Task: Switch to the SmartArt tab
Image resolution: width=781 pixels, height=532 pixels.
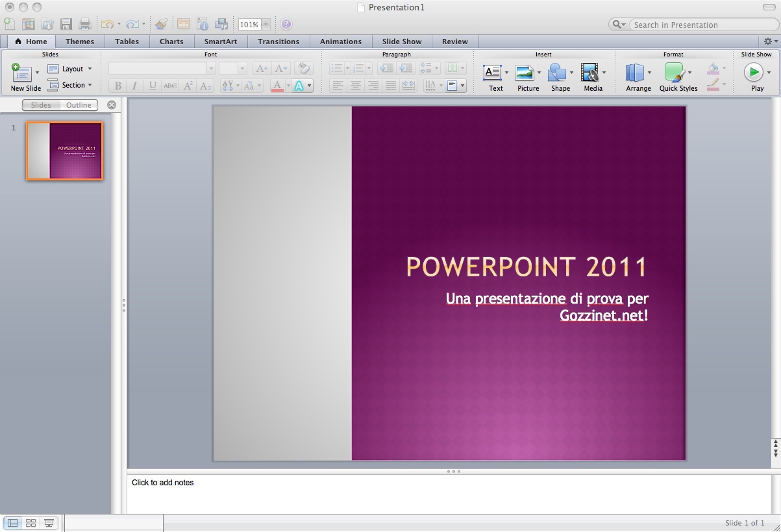Action: [220, 42]
